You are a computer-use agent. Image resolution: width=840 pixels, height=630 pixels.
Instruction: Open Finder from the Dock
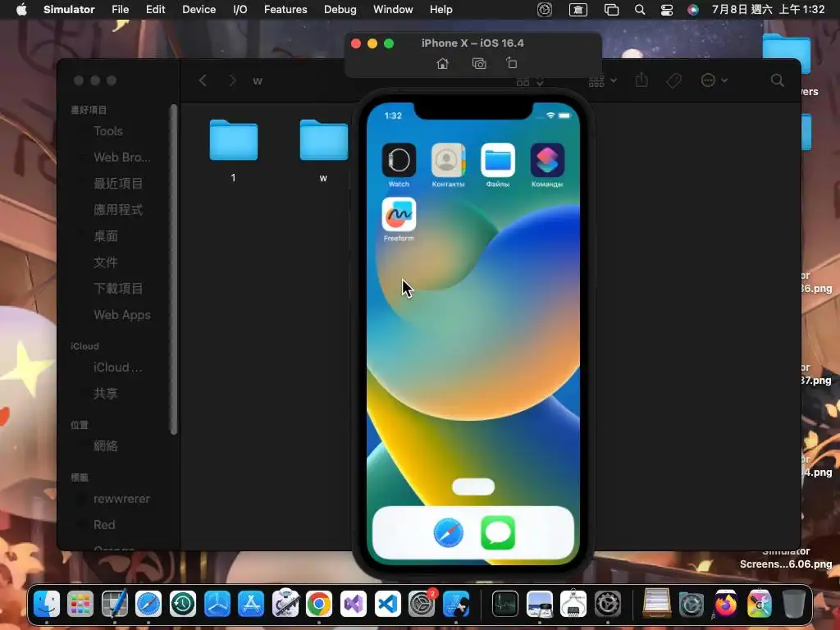tap(47, 604)
